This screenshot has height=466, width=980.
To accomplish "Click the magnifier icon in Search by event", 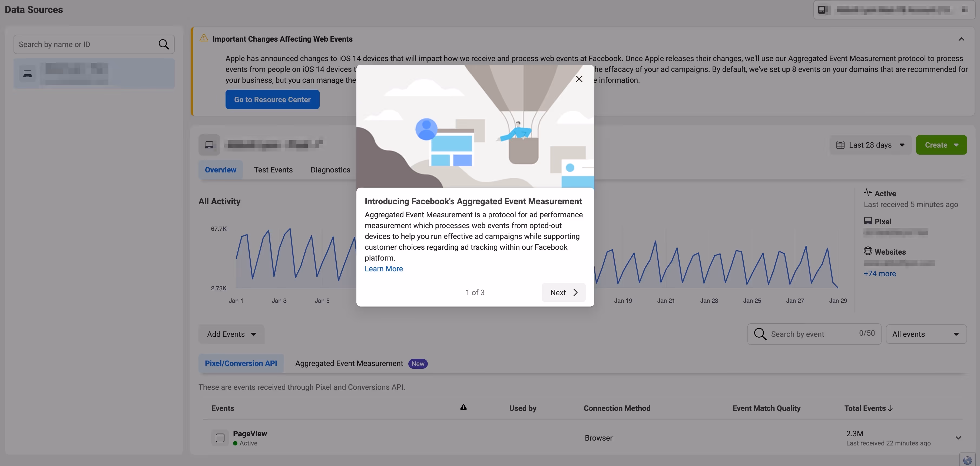I will (760, 334).
